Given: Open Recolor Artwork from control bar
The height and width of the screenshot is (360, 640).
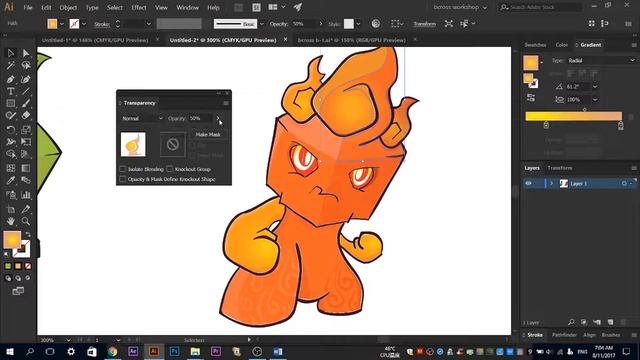Looking at the screenshot, I should pyautogui.click(x=376, y=24).
